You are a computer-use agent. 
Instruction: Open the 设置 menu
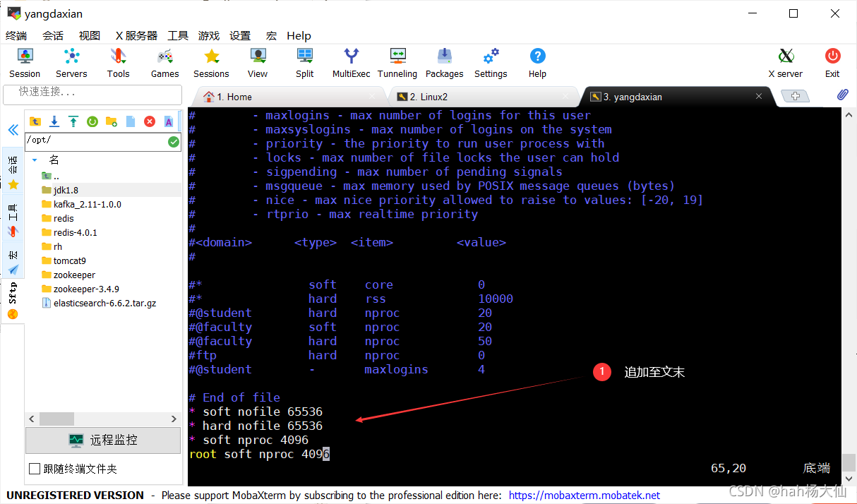[240, 35]
